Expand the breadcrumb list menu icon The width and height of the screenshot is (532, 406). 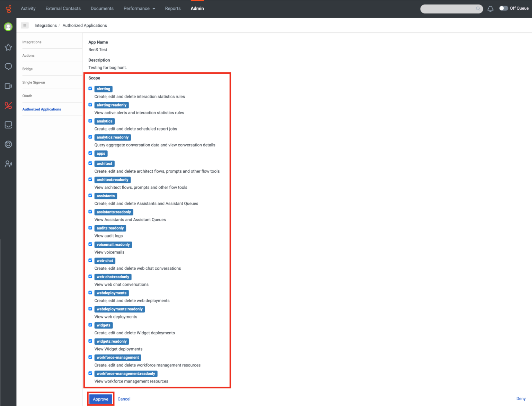click(25, 25)
